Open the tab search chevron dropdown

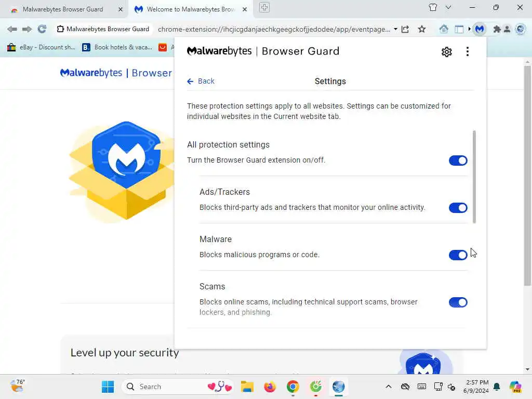[448, 7]
